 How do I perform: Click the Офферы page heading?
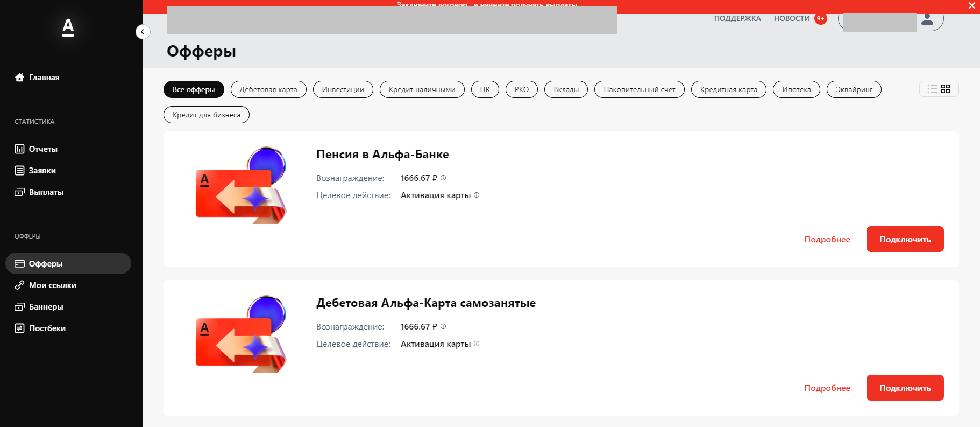click(x=202, y=52)
